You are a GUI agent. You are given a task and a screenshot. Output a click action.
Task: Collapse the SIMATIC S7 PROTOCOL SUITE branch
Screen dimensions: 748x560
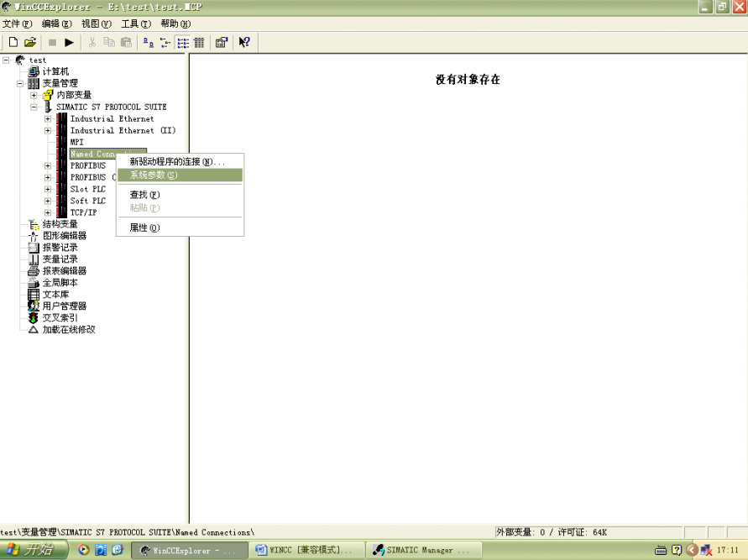pos(34,107)
